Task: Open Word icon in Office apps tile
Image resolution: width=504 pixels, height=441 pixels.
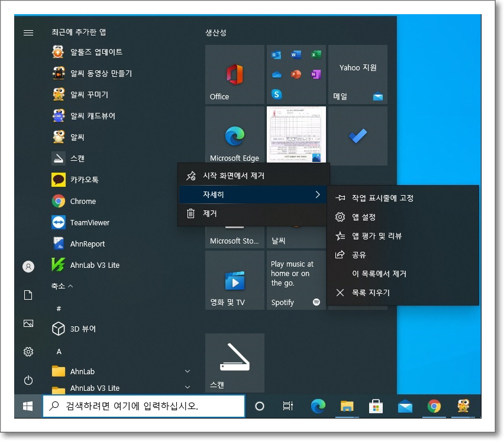Action: [x=296, y=55]
